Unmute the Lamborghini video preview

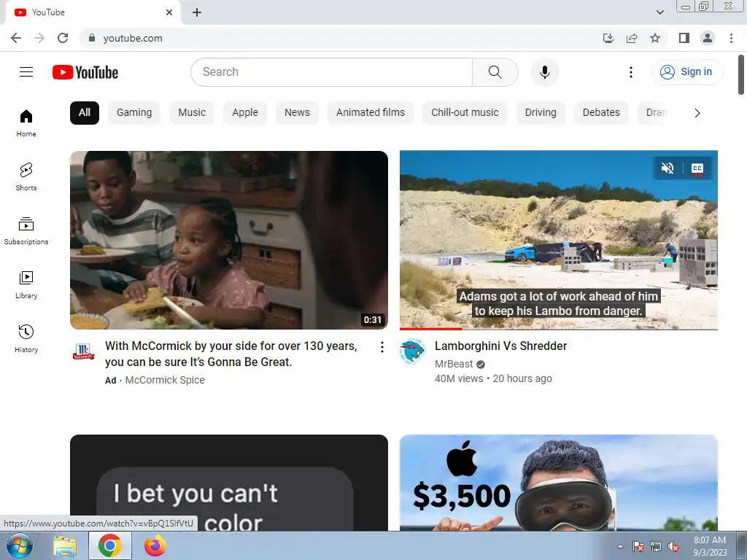(667, 168)
